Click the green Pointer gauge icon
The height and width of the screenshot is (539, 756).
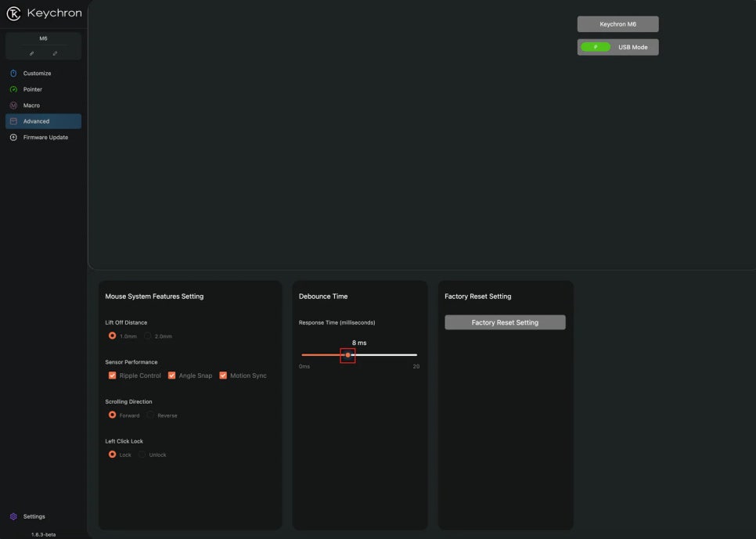(x=13, y=89)
